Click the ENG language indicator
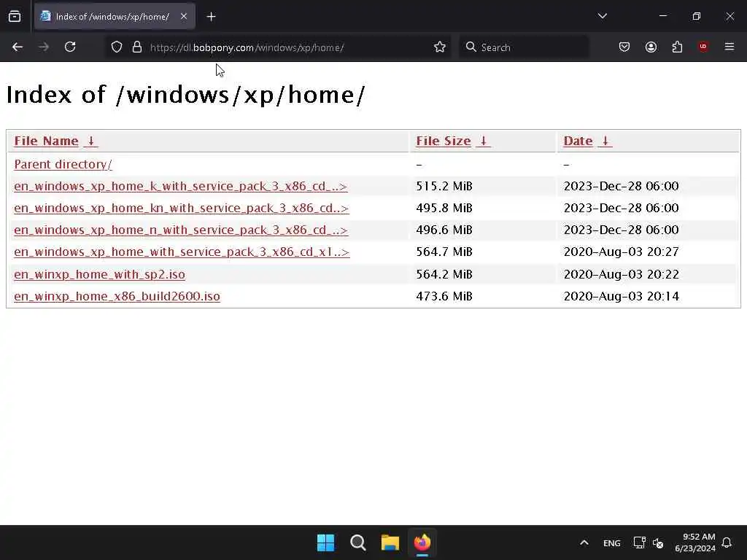 [612, 543]
